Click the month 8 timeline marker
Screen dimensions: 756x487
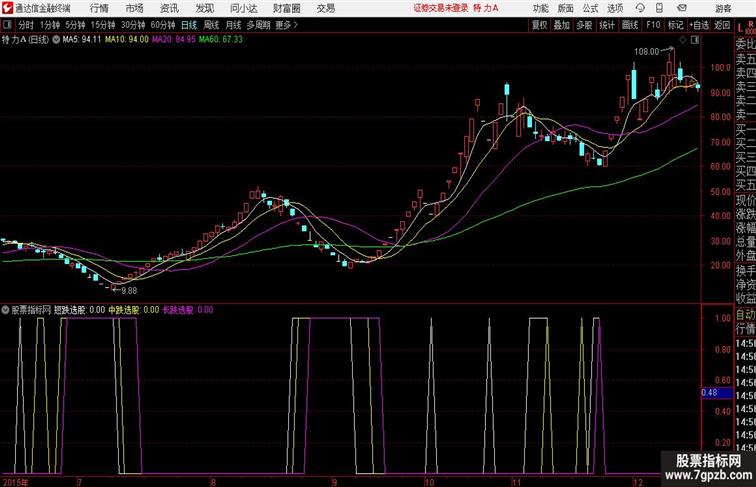[213, 482]
